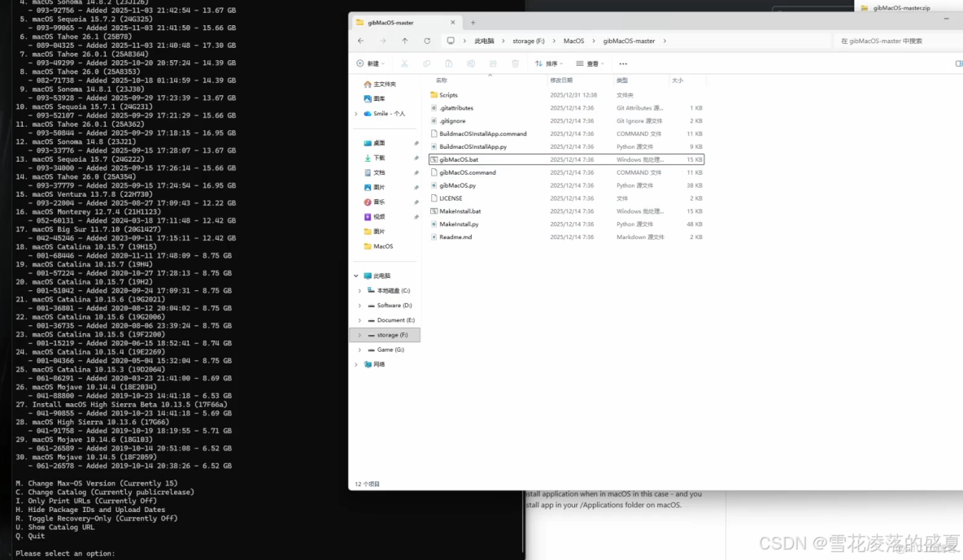963x560 pixels.
Task: Open the 排序 (Sort) dropdown
Action: pyautogui.click(x=549, y=64)
